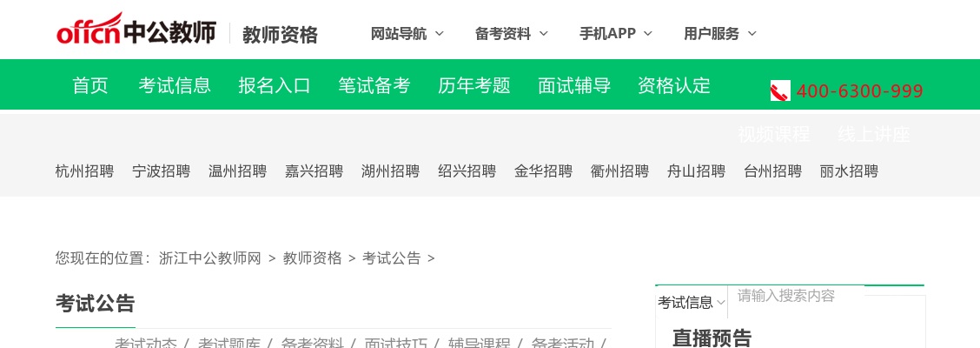The width and height of the screenshot is (980, 348).
Task: Click the 请输入搜索内容 search field
Action: (795, 296)
